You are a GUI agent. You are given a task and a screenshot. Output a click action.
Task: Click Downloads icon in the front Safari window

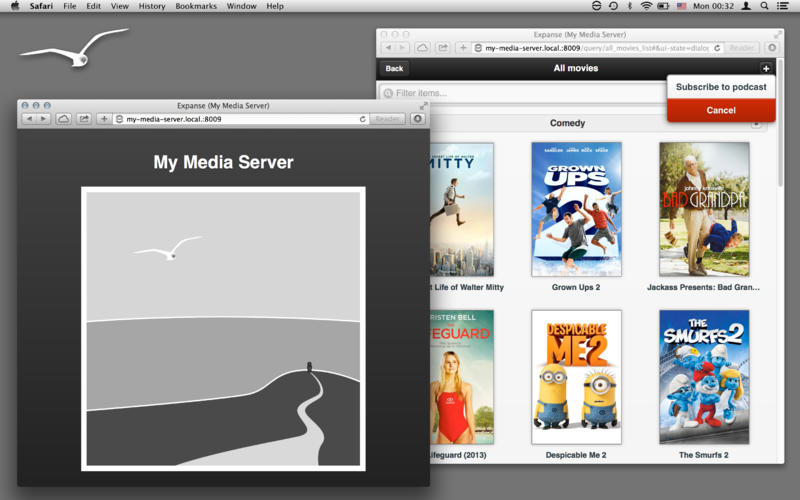(418, 119)
